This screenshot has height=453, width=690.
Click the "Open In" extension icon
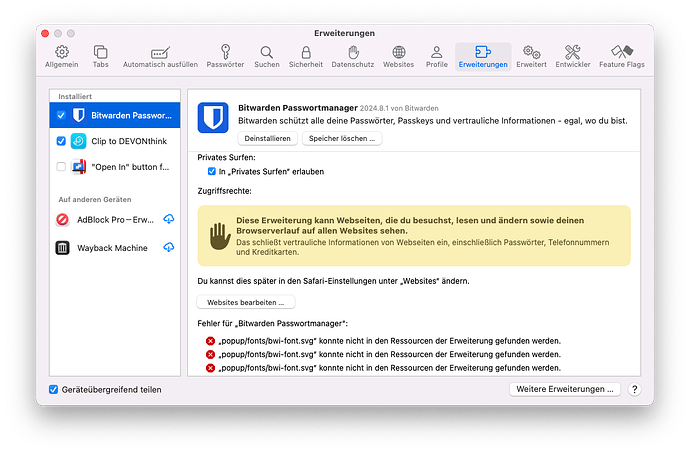pyautogui.click(x=78, y=167)
